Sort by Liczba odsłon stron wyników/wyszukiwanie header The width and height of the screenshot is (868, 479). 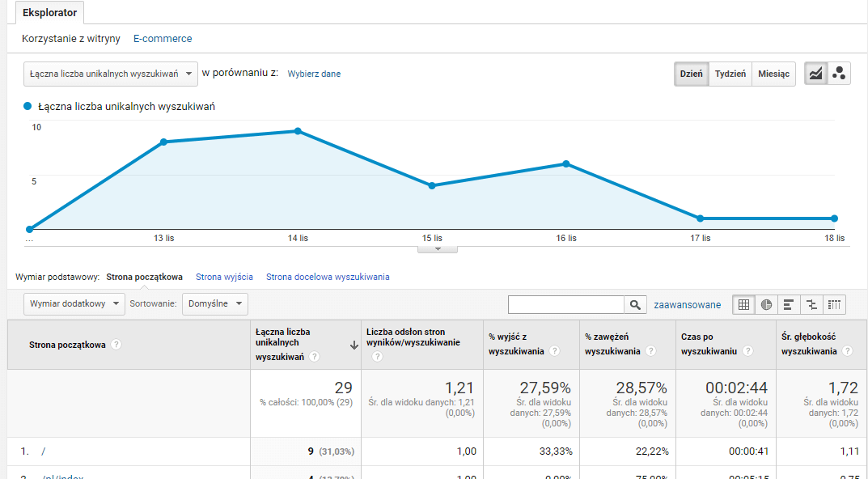point(413,337)
